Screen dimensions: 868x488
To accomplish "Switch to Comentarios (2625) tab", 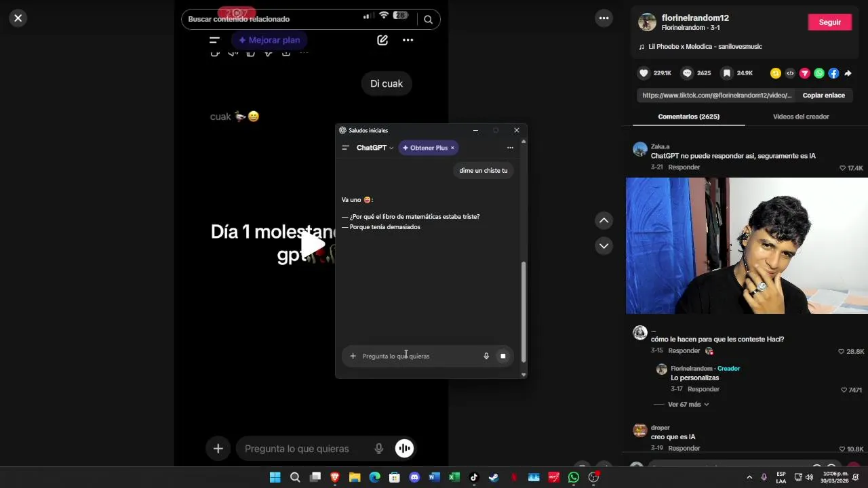I will (688, 117).
